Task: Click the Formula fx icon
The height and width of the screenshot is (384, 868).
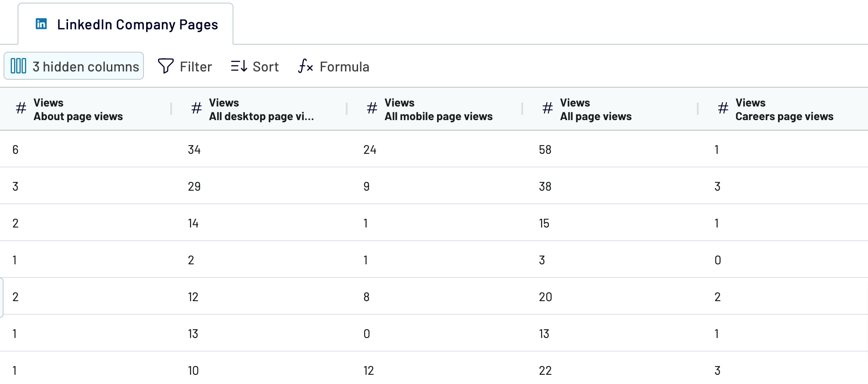Action: click(x=305, y=66)
